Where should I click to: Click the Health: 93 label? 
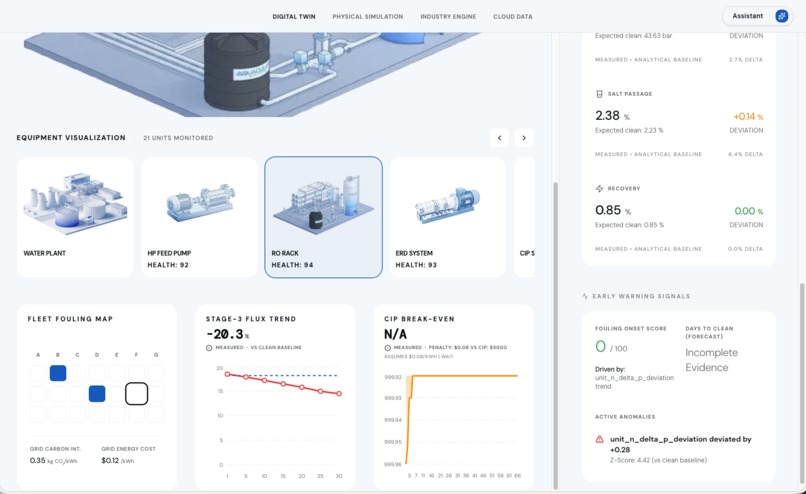tap(416, 265)
